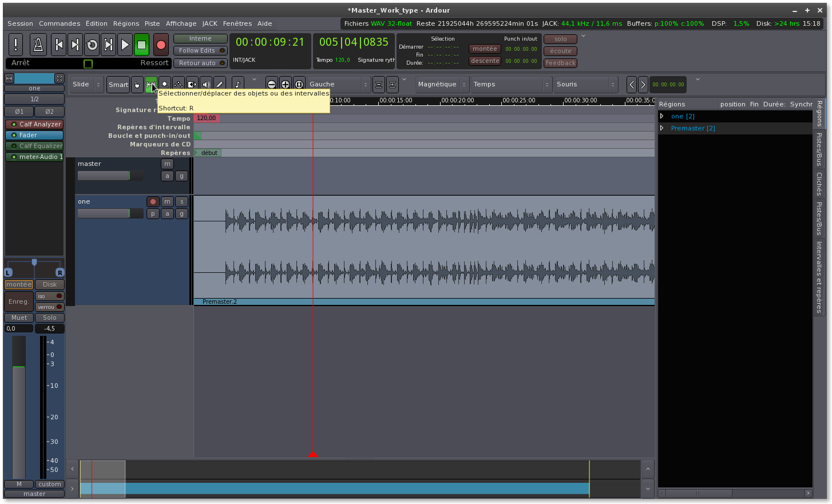The width and height of the screenshot is (832, 504).
Task: Toggle Retour auto option
Action: [x=200, y=64]
